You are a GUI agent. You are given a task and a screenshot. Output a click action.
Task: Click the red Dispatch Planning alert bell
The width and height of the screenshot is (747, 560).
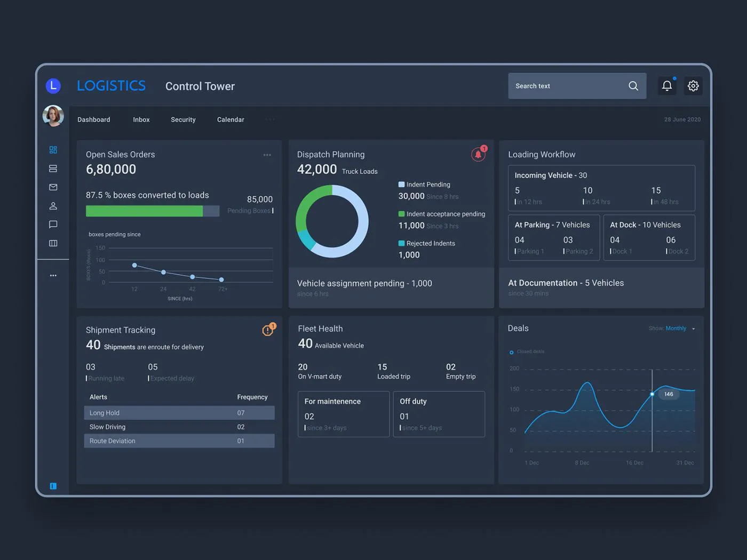(x=479, y=154)
